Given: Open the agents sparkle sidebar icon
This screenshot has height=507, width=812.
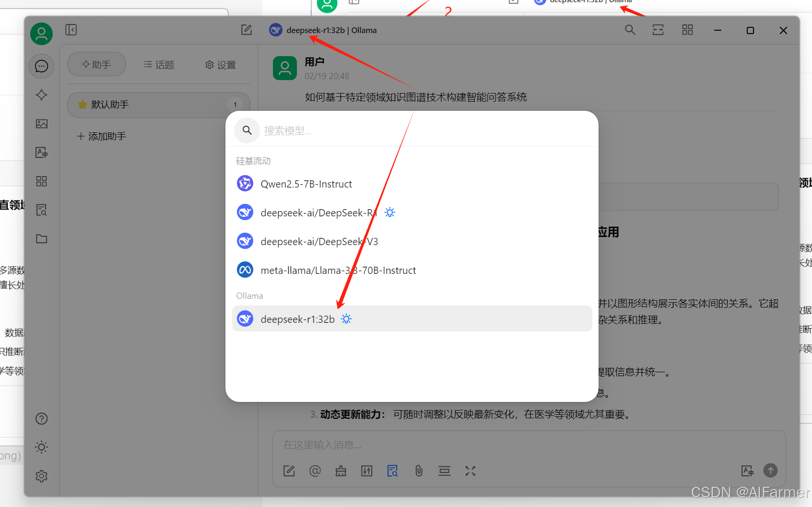Looking at the screenshot, I should pyautogui.click(x=42, y=95).
